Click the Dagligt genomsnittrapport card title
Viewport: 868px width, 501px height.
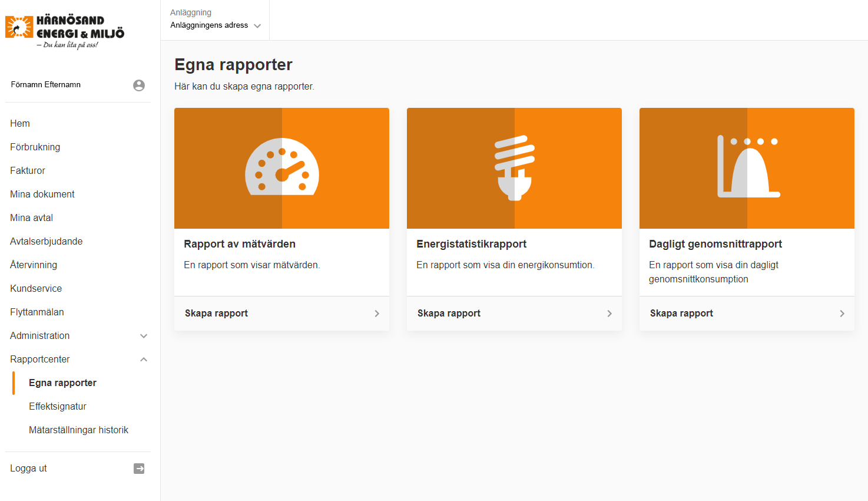715,244
